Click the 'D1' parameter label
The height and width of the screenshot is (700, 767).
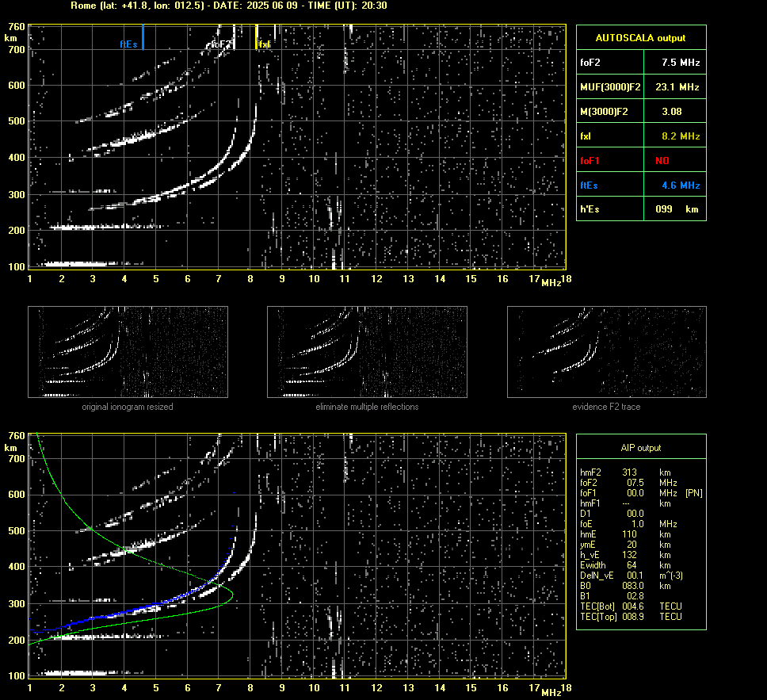(586, 514)
